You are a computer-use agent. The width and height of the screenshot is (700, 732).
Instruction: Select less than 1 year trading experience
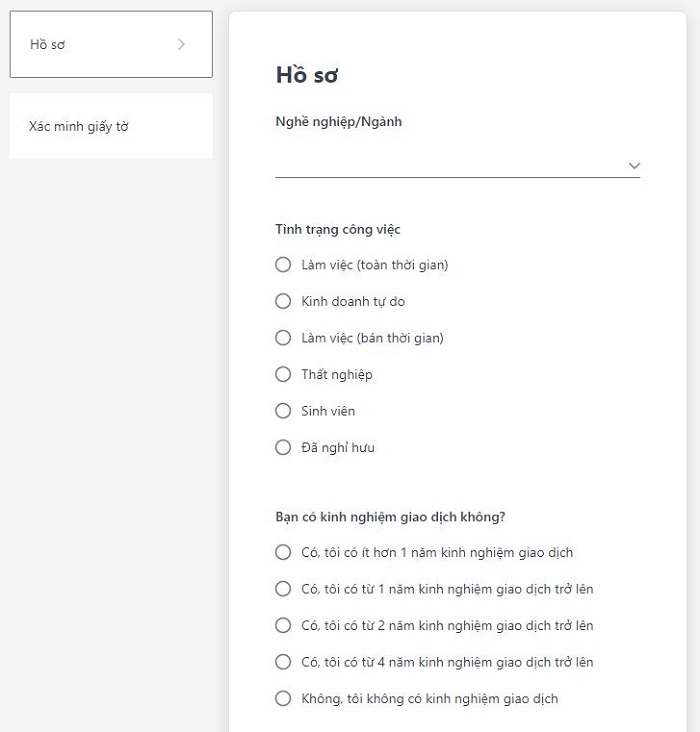(x=283, y=552)
